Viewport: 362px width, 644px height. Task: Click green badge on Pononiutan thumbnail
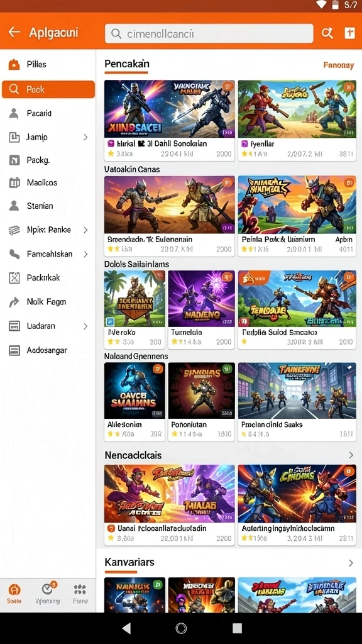pos(228,369)
